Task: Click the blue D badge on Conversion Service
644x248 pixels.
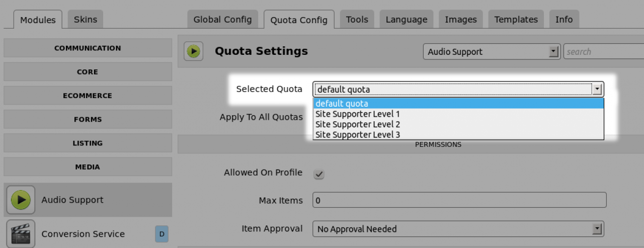Action: tap(162, 234)
